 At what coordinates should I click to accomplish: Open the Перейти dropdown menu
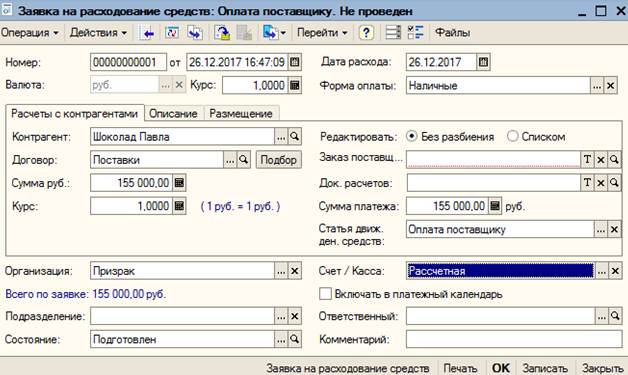point(322,33)
